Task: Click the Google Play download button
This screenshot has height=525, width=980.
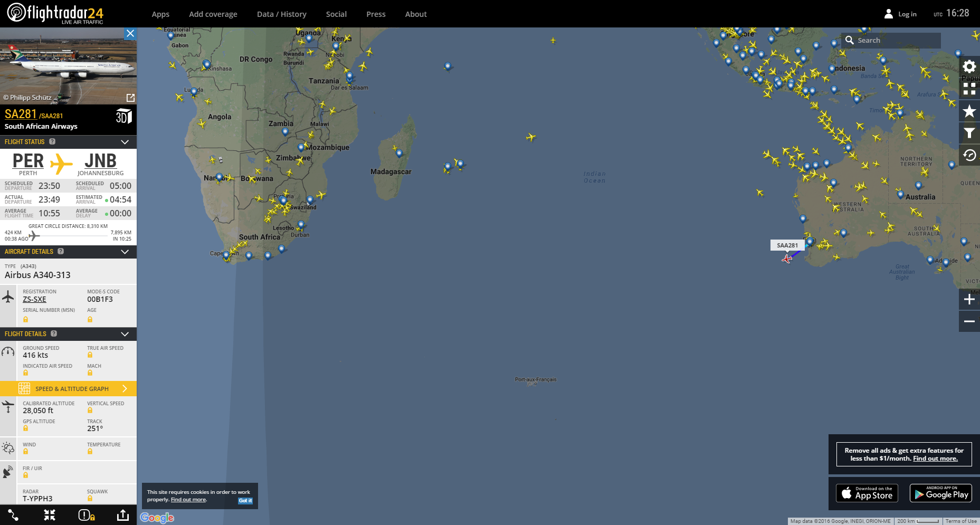Action: coord(941,493)
